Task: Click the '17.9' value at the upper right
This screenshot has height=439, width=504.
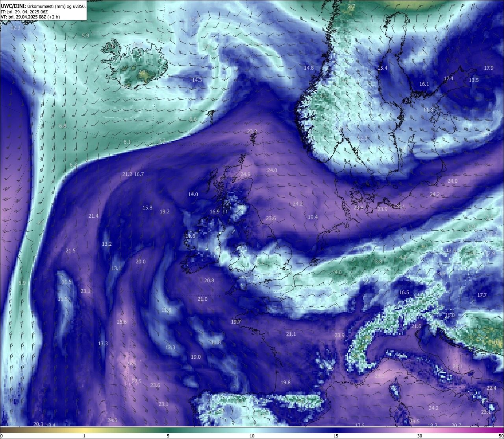Action: click(x=489, y=68)
